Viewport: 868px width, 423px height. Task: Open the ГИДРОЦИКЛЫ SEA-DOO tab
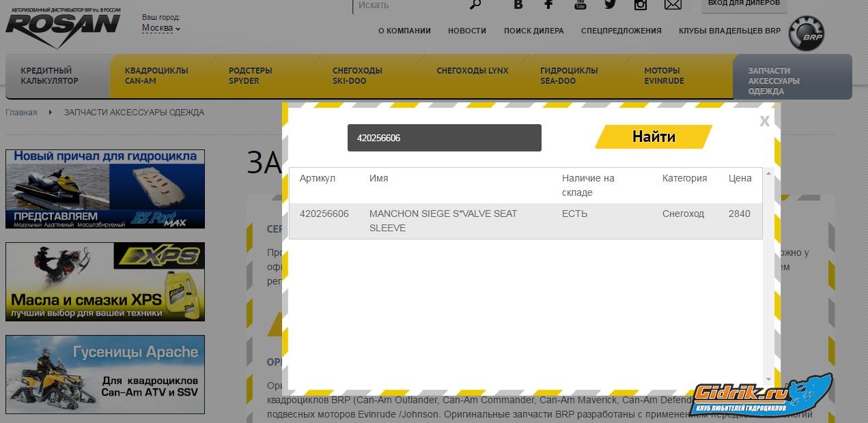(569, 76)
